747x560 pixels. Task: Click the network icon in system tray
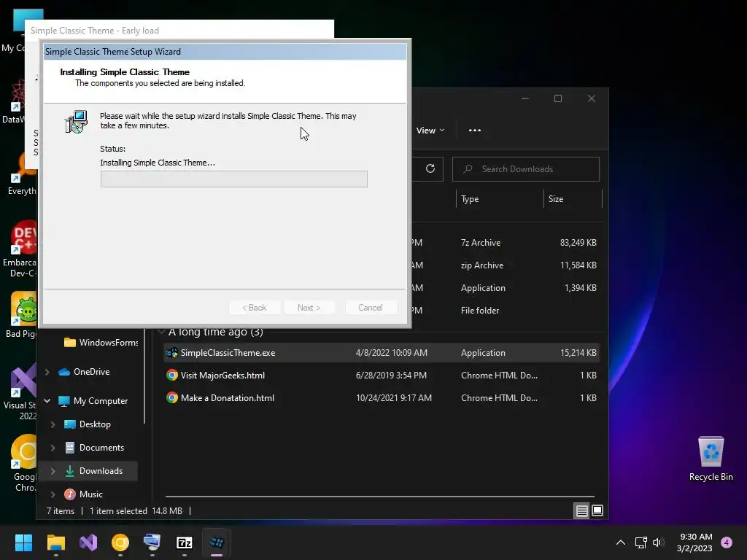pyautogui.click(x=640, y=542)
